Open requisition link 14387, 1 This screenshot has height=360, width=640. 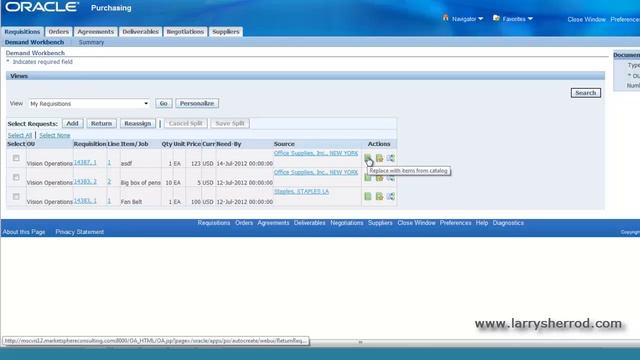[85, 162]
